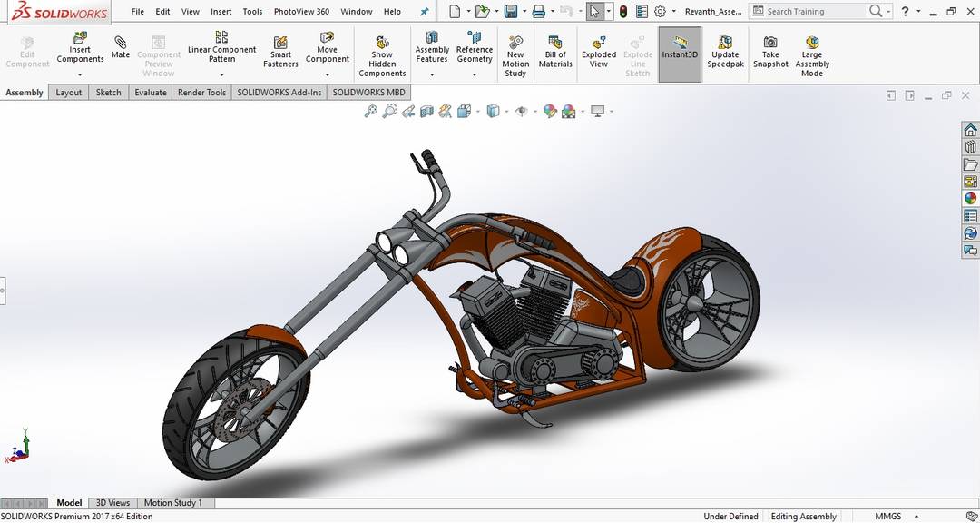Switch to SOLIDWORKS Add-Ins tab
This screenshot has height=523, width=980.
(279, 93)
